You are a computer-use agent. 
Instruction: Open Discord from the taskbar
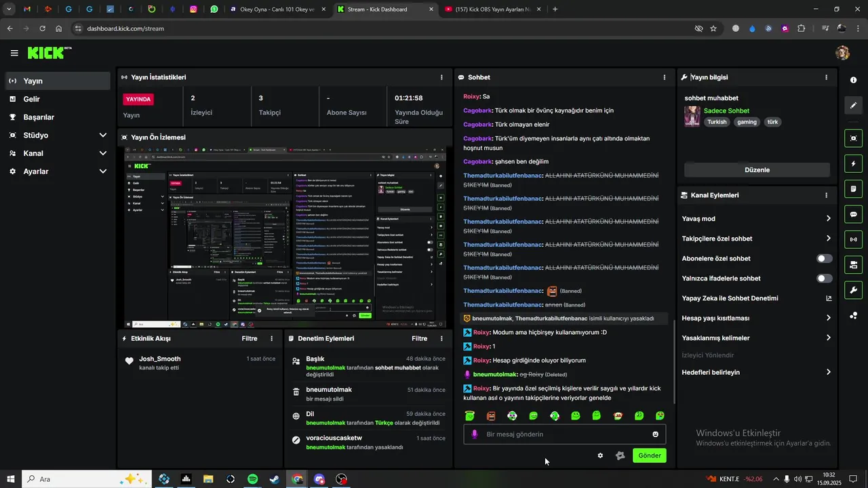tap(319, 479)
